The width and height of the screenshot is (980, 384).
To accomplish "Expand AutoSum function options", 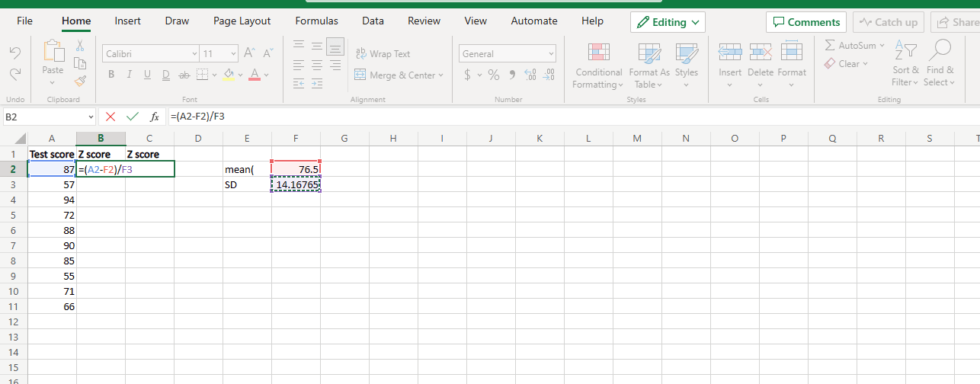I will coord(882,46).
